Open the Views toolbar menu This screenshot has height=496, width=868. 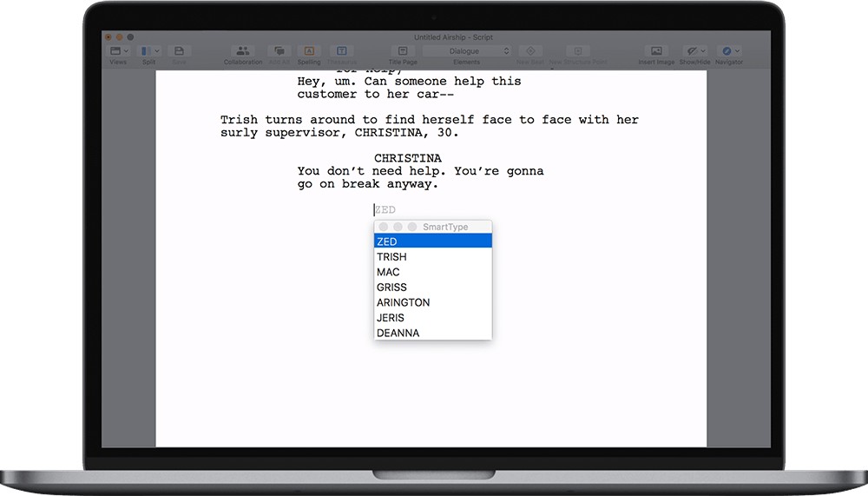coord(118,51)
